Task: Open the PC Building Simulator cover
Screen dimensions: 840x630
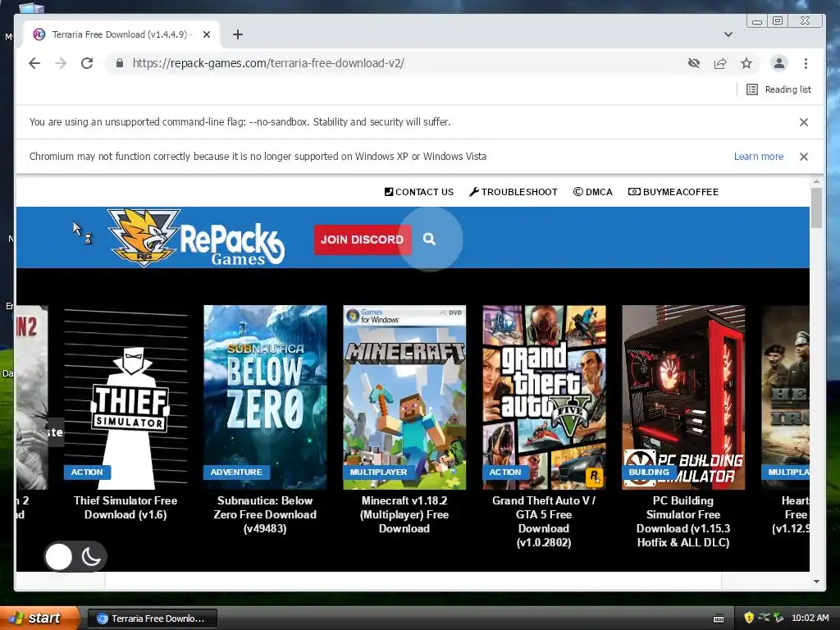Action: click(x=683, y=397)
